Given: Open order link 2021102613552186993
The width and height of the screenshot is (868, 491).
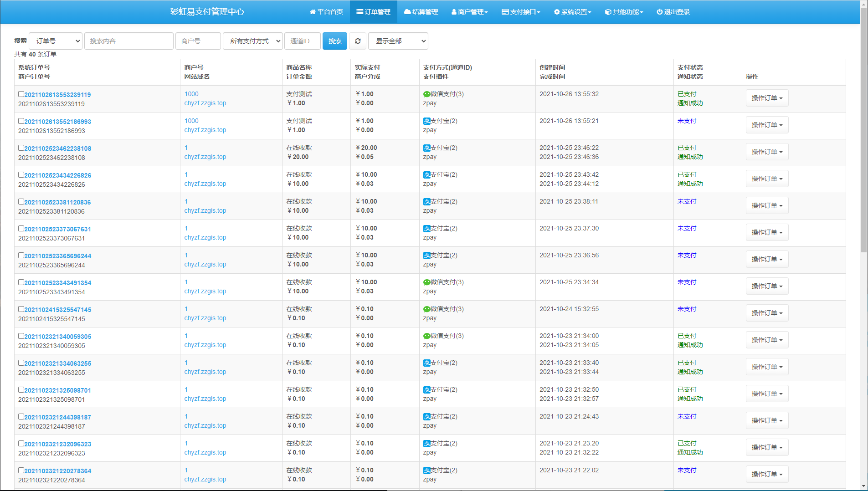Looking at the screenshot, I should (57, 122).
